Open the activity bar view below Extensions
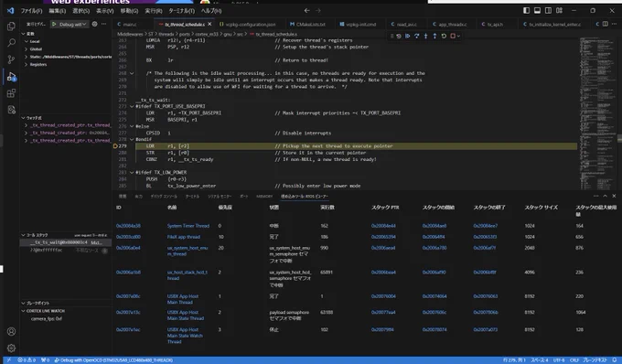 [11, 110]
